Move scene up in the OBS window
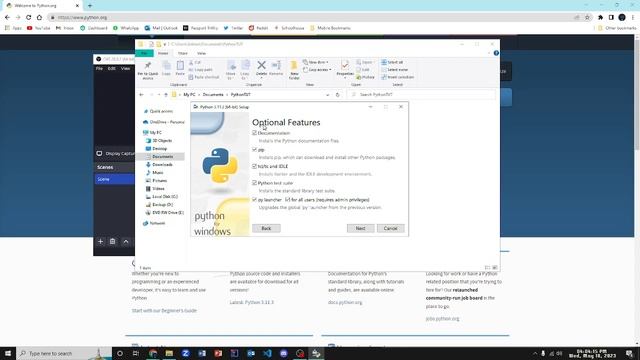The height and width of the screenshot is (360, 640). click(126, 242)
